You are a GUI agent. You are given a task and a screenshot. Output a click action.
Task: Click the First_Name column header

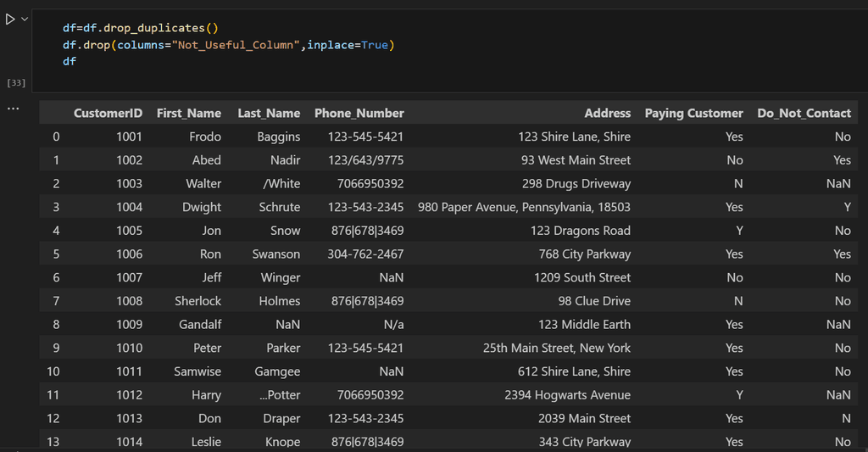[x=189, y=113]
